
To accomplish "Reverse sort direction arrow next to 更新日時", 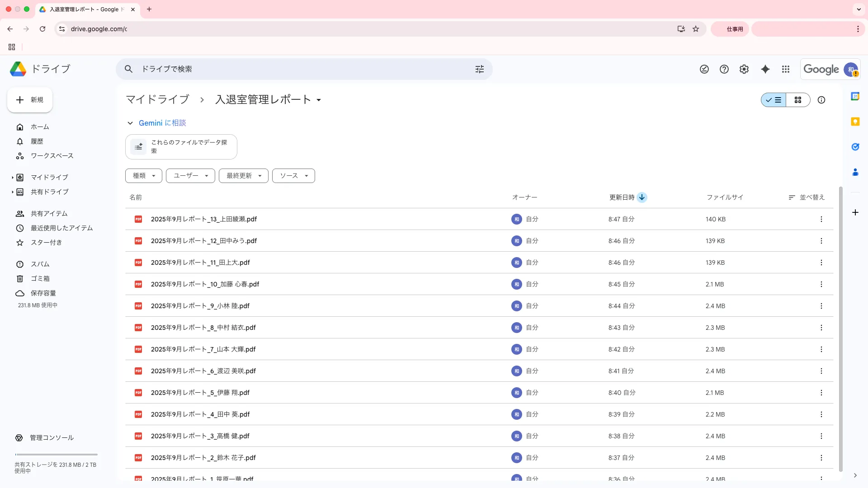I will [642, 197].
